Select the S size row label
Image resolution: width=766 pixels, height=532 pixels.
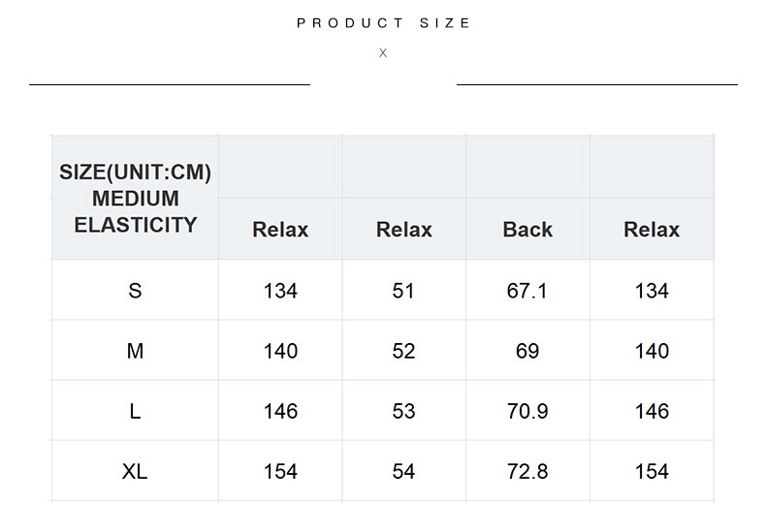click(135, 291)
